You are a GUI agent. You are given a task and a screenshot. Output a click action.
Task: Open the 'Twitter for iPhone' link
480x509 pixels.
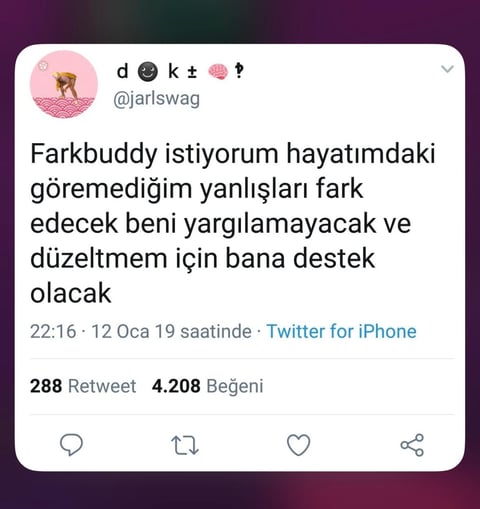342,331
